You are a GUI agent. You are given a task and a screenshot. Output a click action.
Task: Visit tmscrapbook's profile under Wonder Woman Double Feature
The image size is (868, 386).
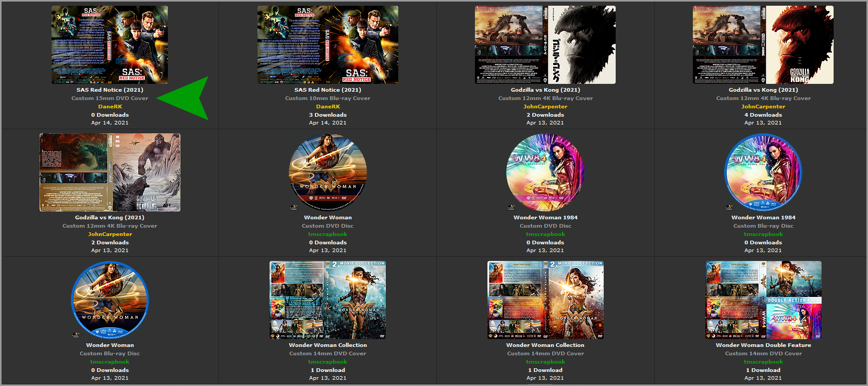pos(763,362)
